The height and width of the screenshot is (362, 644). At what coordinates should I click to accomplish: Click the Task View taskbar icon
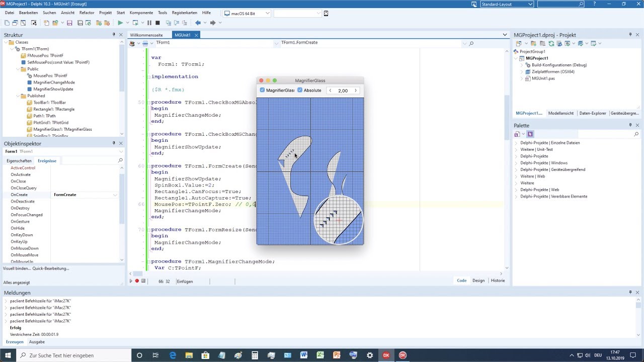[155, 355]
